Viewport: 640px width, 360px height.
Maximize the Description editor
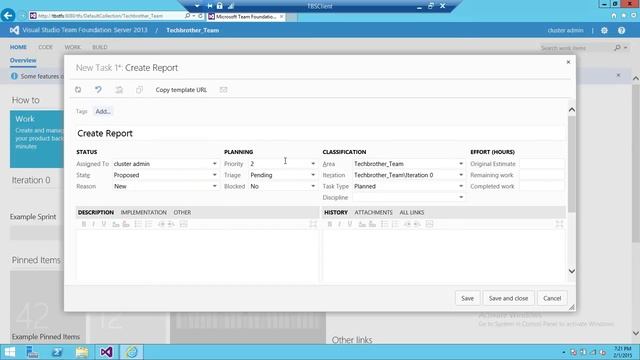(x=313, y=224)
